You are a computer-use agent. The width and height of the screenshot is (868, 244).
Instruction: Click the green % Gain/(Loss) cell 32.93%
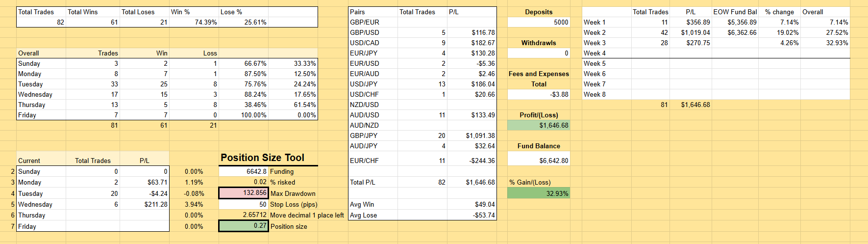click(x=538, y=193)
